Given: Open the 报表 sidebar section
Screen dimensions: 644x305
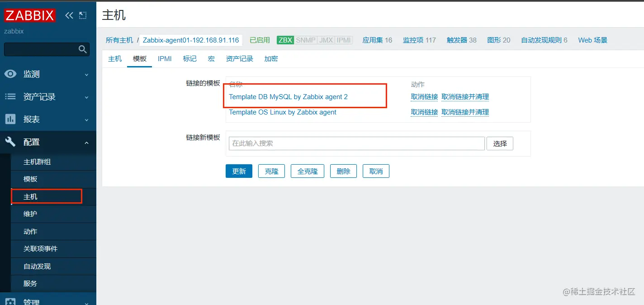Looking at the screenshot, I should pyautogui.click(x=48, y=119).
